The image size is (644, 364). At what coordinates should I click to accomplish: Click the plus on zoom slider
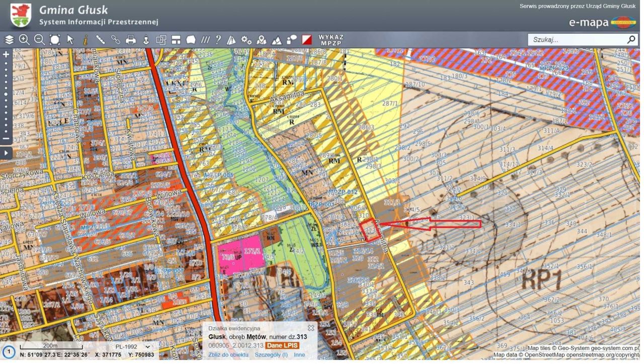coord(6,54)
